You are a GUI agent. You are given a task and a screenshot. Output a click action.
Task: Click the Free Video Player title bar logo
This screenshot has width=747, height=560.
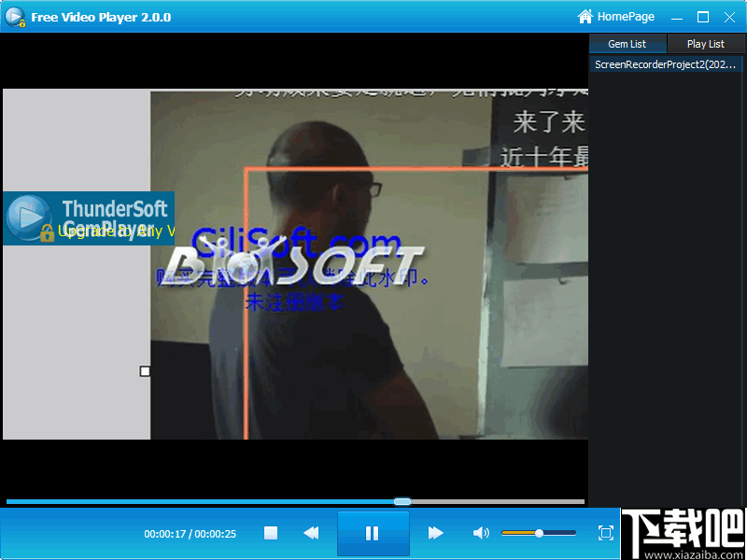(x=13, y=16)
